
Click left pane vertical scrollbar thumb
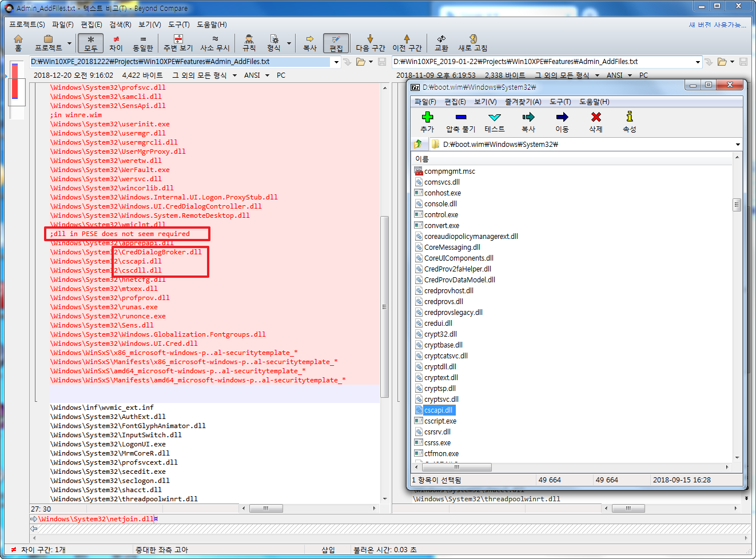[385, 306]
